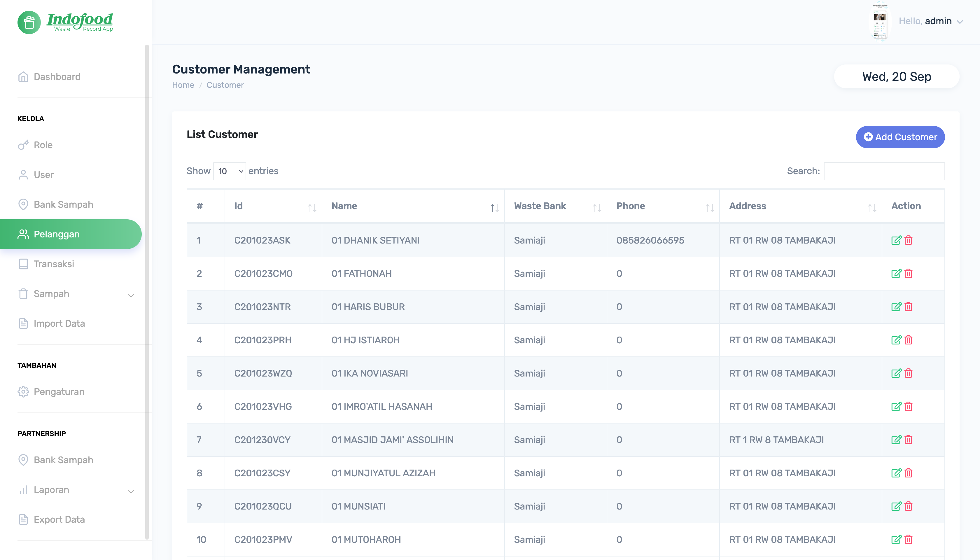The image size is (980, 560).
Task: Delete customer 01 DHANIK SETIYANI
Action: pyautogui.click(x=909, y=240)
